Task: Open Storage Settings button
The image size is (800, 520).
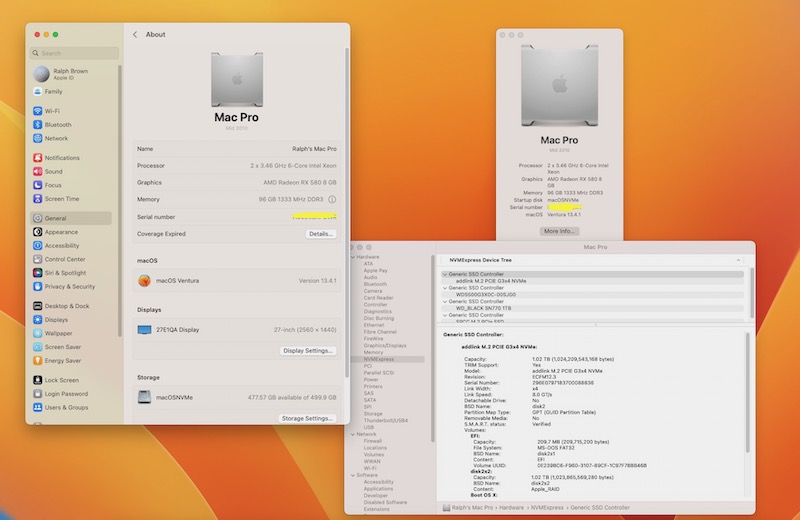Action: pos(307,418)
